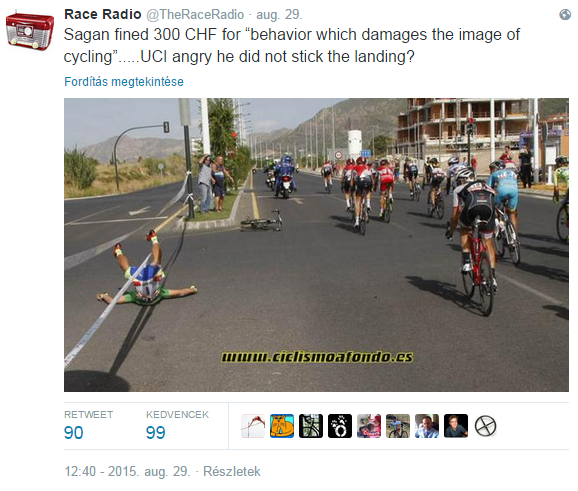This screenshot has width=578, height=491.
Task: Open the orange cat avatar profile
Action: click(282, 426)
